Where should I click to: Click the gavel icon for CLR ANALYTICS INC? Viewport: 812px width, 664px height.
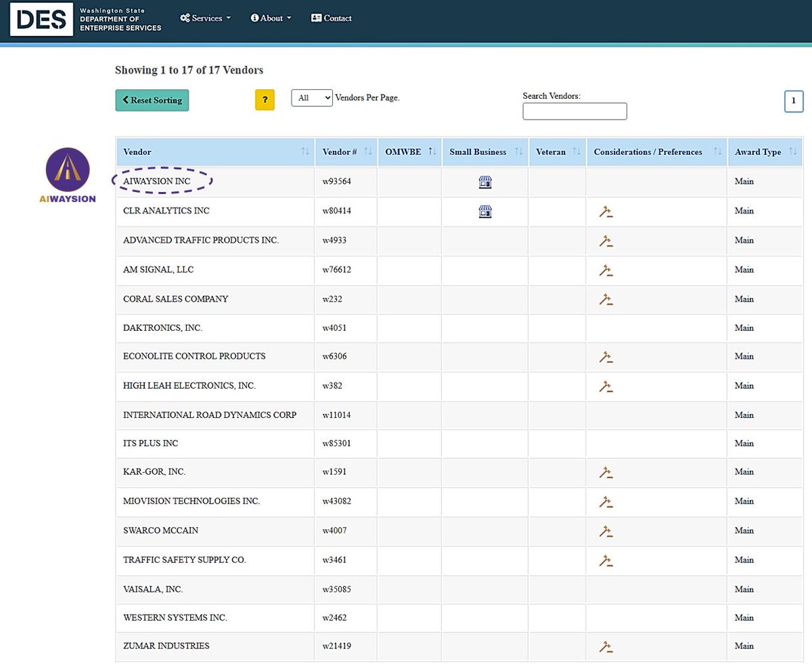tap(606, 212)
